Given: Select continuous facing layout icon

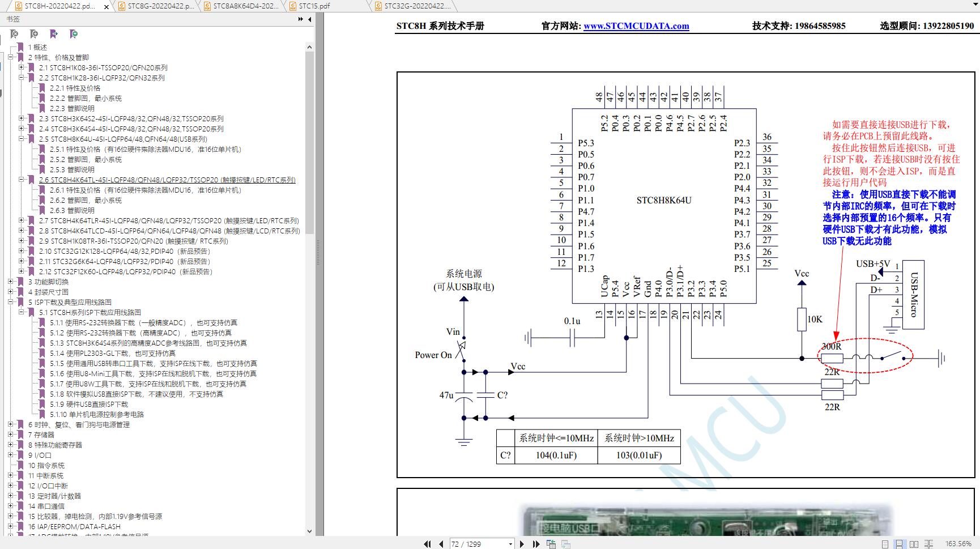Looking at the screenshot, I should point(928,544).
